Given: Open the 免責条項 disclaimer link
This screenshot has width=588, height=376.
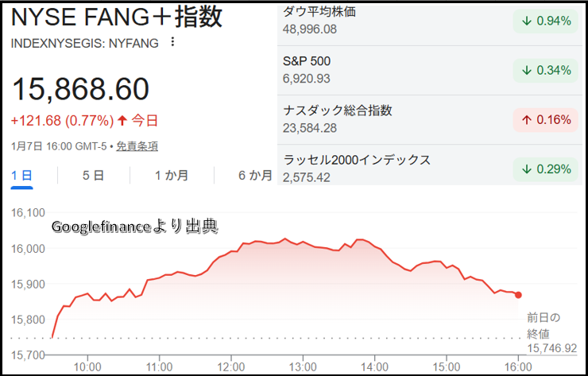Looking at the screenshot, I should click(137, 145).
